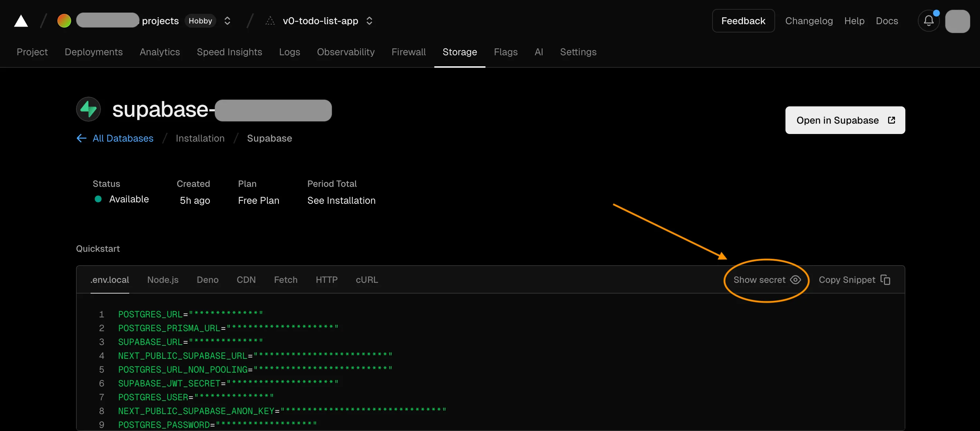
Task: Open the notifications bell
Action: (x=928, y=21)
